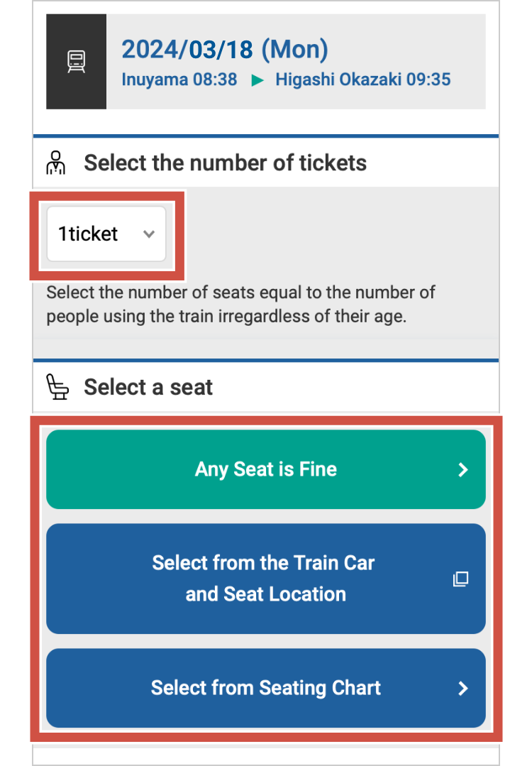Click the Select the number of tickets heading
This screenshot has height=766, width=532.
225,163
